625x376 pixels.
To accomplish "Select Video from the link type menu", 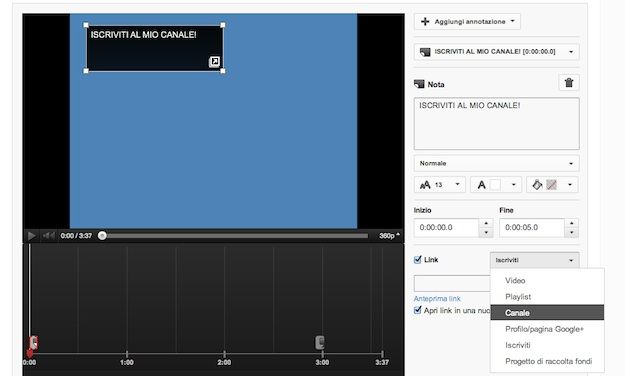I will click(x=547, y=280).
